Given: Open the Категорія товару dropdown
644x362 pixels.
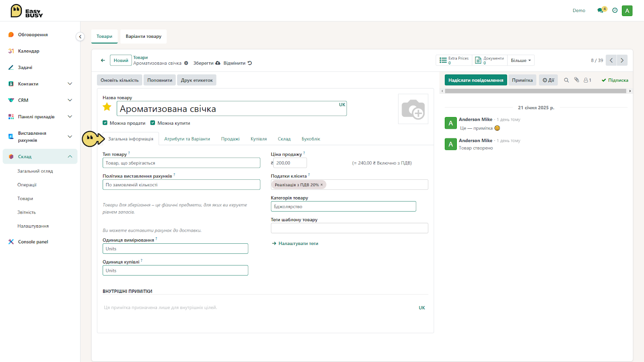Looking at the screenshot, I should (x=343, y=206).
